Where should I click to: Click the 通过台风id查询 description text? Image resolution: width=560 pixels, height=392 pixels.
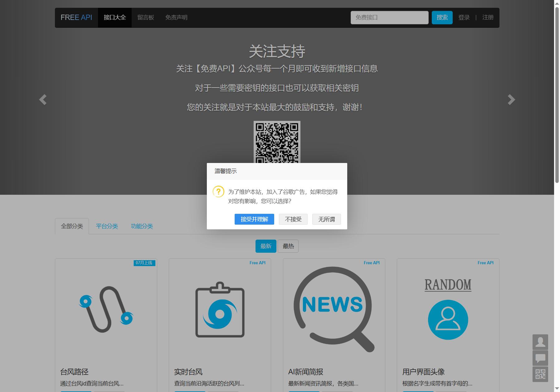(92, 384)
